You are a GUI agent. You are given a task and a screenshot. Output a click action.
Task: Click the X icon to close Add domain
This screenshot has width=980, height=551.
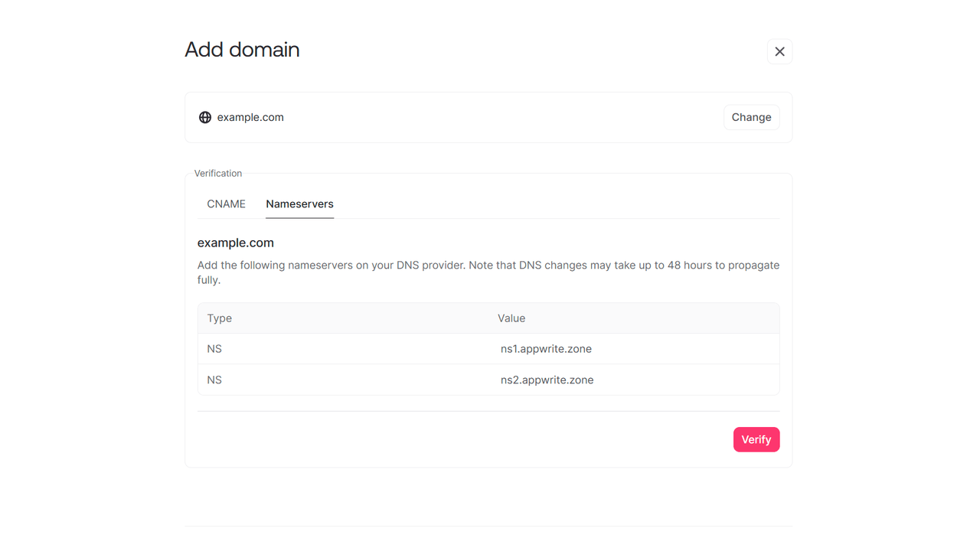click(x=779, y=51)
